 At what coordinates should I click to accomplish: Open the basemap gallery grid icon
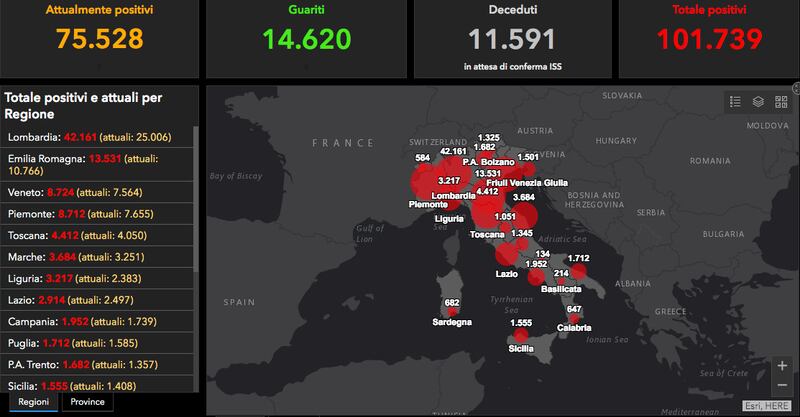781,102
